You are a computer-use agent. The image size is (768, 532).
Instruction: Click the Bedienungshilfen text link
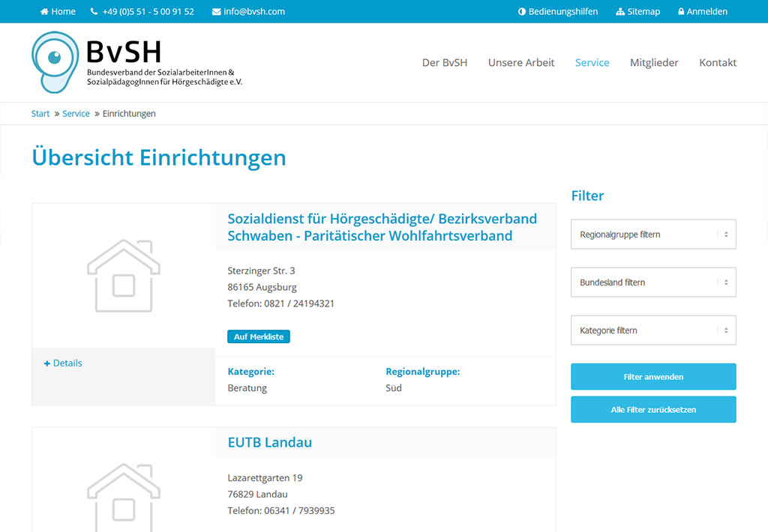[x=563, y=12]
